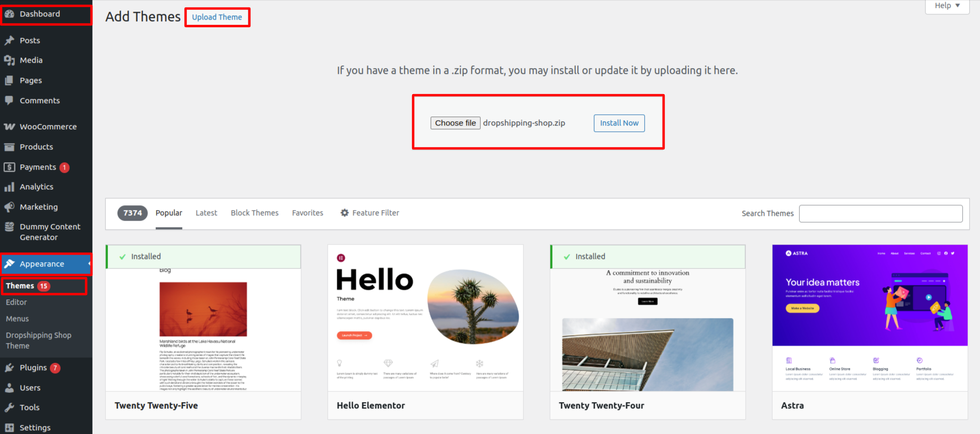The image size is (980, 434).
Task: Click the Comments speech bubble icon
Action: coord(9,101)
